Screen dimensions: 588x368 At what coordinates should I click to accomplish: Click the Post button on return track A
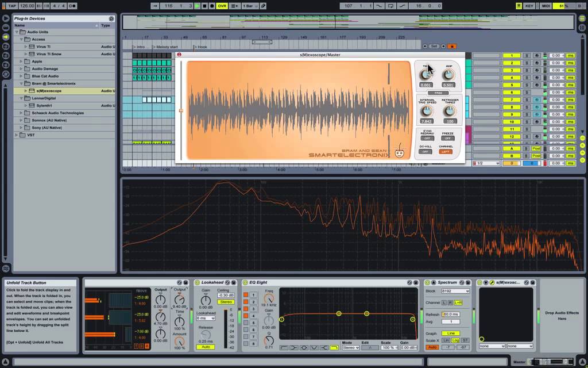(536, 149)
